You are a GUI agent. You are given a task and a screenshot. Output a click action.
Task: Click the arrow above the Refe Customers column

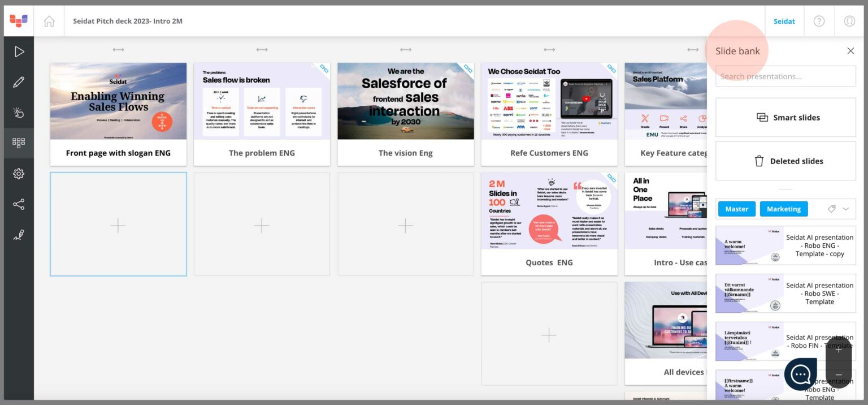click(549, 50)
